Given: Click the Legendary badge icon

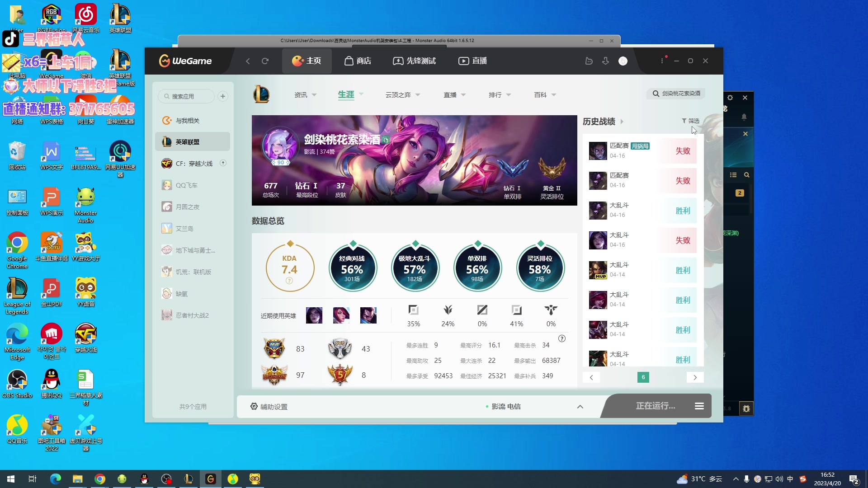Looking at the screenshot, I should click(274, 375).
